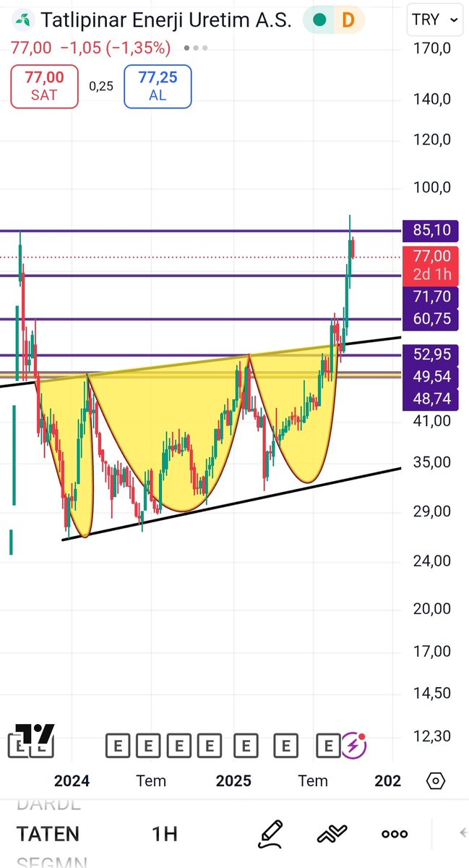
Task: Select the 0,25 spread value
Action: click(x=101, y=86)
